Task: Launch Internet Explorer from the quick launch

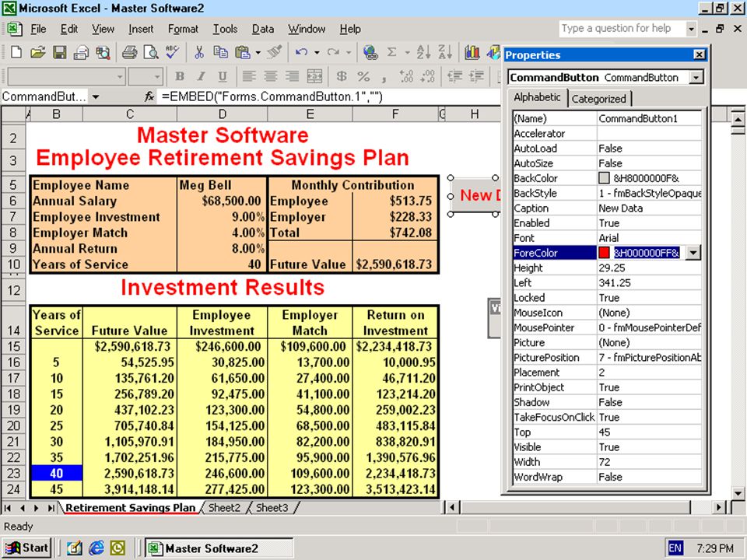Action: click(x=96, y=548)
